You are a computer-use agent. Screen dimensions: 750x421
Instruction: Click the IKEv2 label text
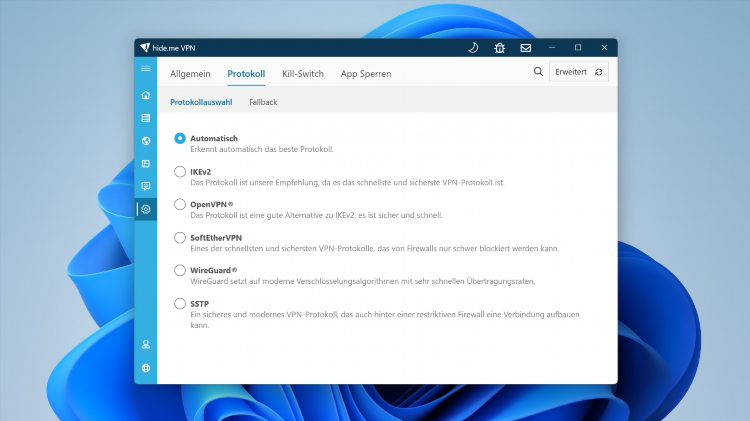click(x=200, y=172)
